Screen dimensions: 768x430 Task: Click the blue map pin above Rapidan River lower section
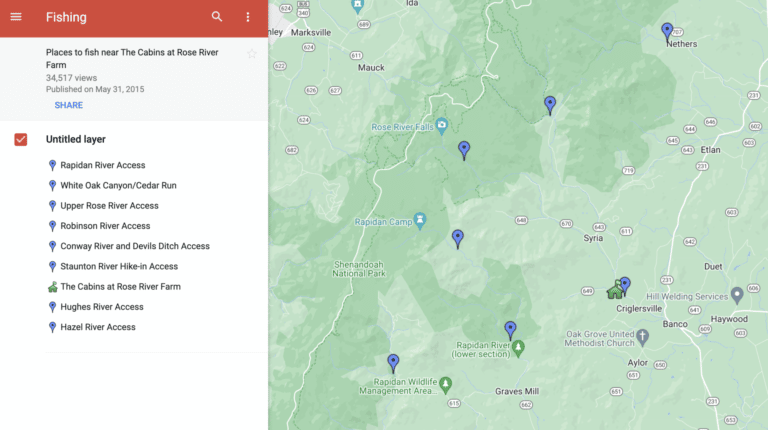click(510, 331)
